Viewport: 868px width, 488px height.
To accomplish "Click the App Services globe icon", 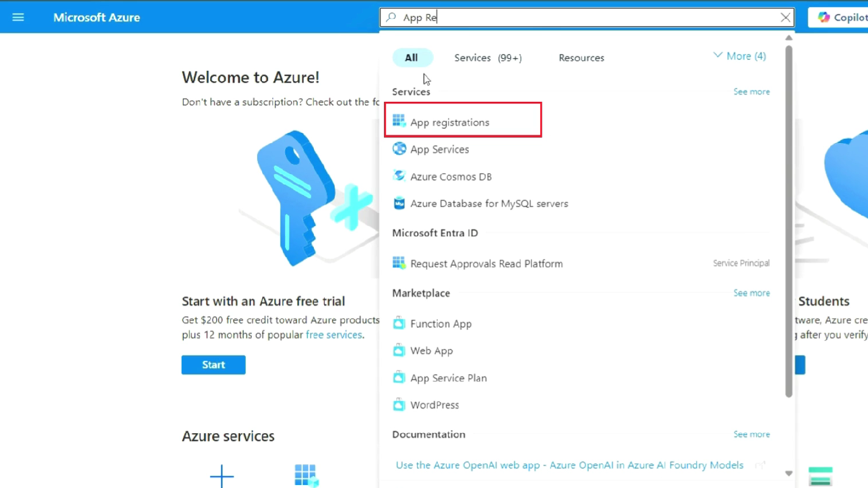I will point(399,149).
